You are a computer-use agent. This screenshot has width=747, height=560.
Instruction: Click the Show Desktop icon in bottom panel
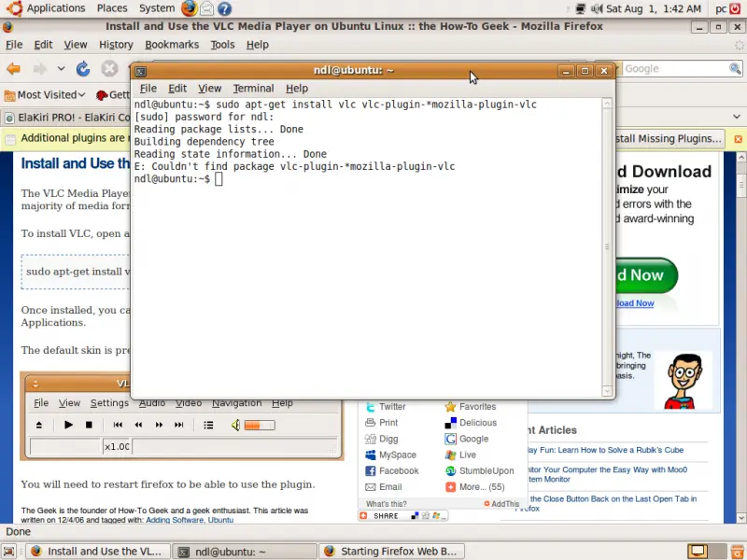pos(9,552)
